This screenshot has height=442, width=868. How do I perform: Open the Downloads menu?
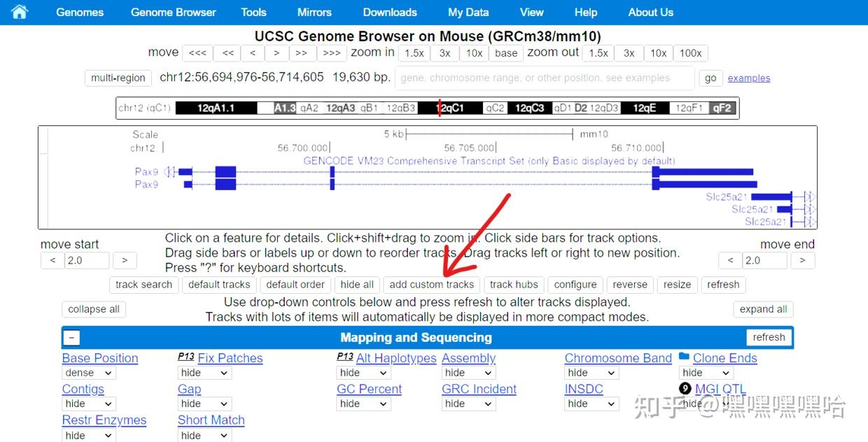390,12
